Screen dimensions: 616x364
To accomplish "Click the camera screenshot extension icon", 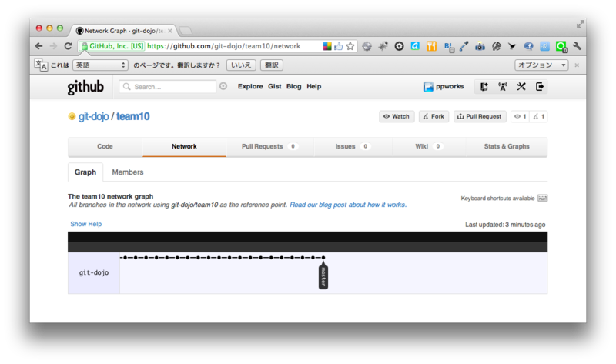I will coord(480,46).
